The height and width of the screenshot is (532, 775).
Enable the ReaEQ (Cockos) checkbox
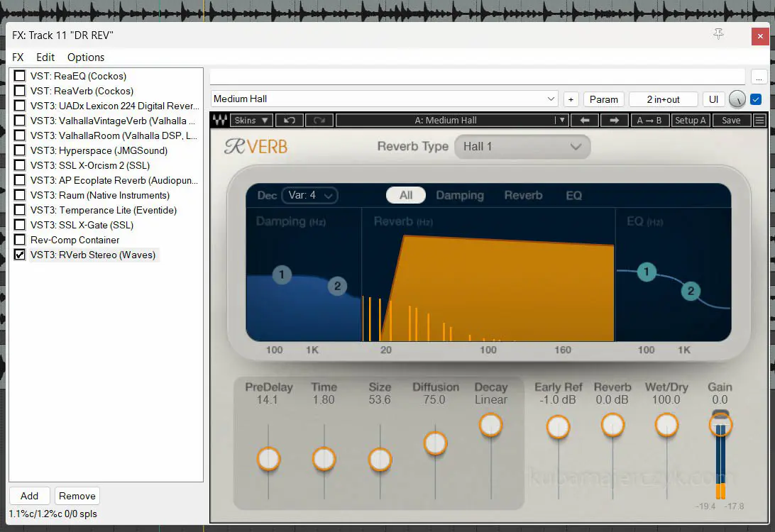point(20,76)
